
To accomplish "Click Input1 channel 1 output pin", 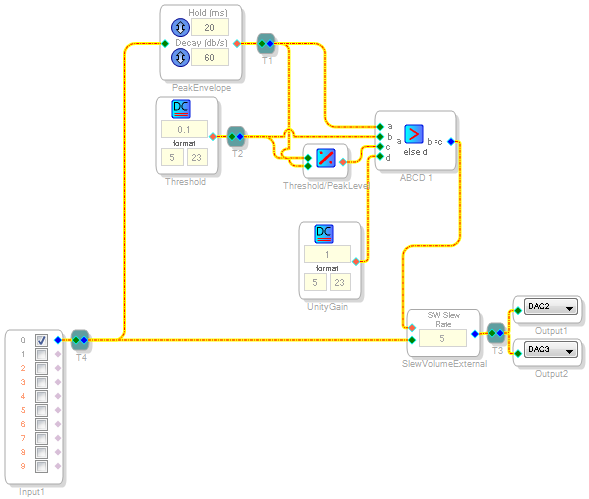I will [58, 354].
